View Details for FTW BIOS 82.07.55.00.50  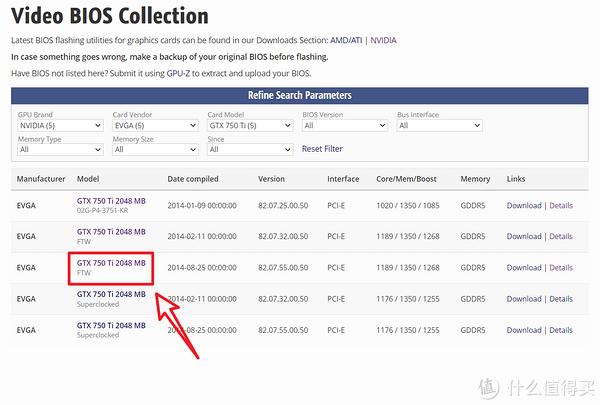click(561, 268)
